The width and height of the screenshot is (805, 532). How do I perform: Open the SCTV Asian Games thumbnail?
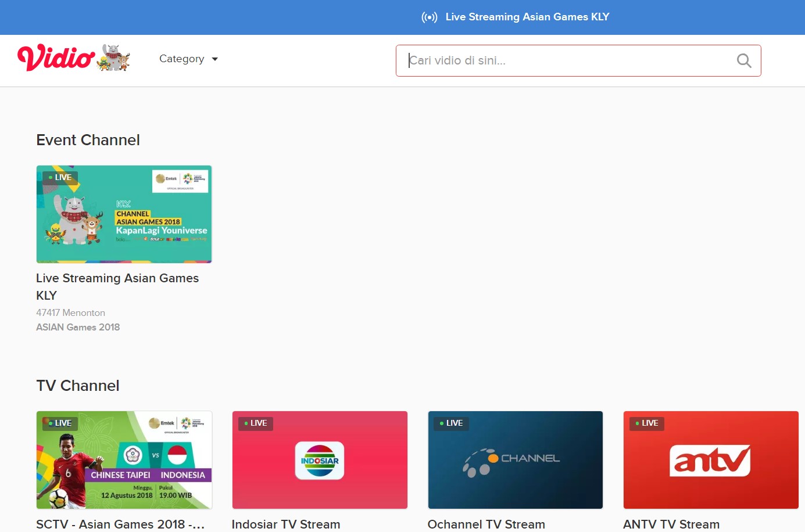(124, 460)
